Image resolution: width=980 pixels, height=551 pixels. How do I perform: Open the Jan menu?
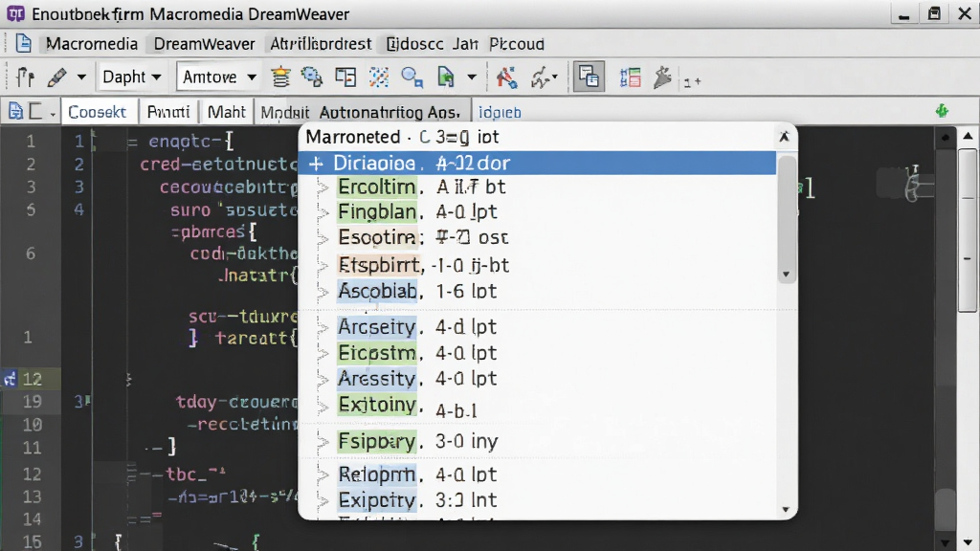[x=465, y=44]
